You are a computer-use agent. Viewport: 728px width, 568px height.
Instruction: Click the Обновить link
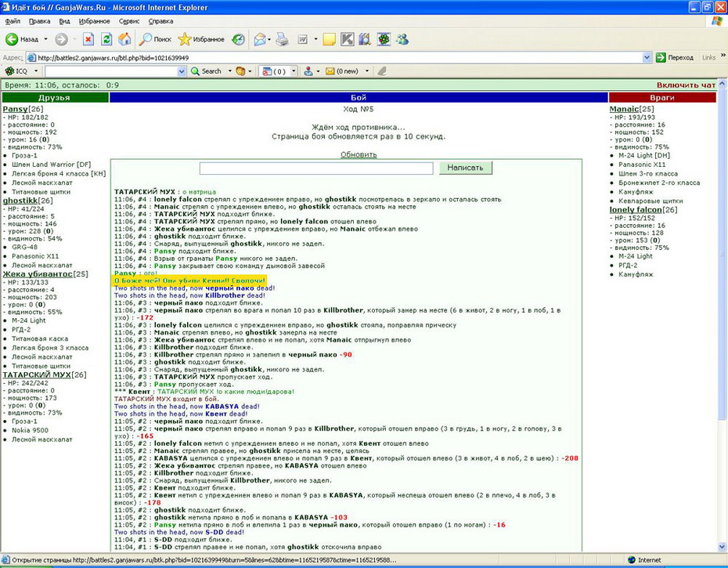[x=359, y=154]
